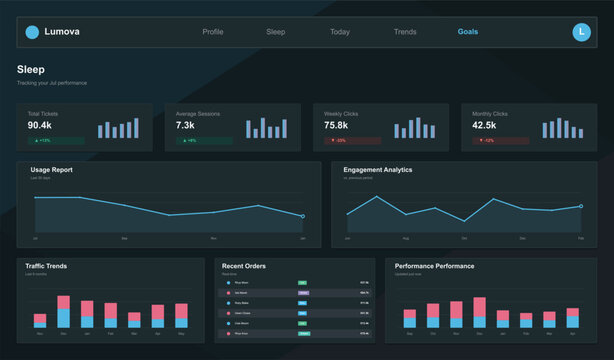Select the Monthly Clicks card title
The width and height of the screenshot is (614, 360).
click(x=489, y=114)
